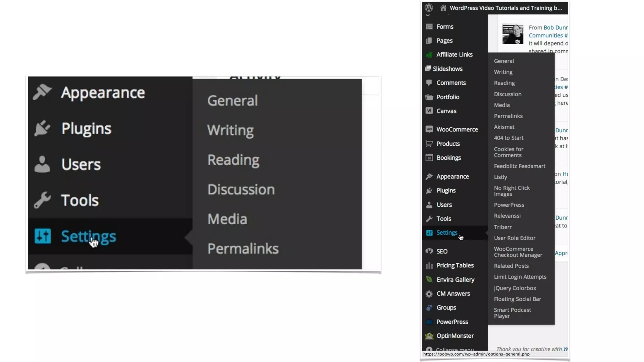Click the Products cart icon
Screen dimensions: 644x362
click(x=429, y=144)
